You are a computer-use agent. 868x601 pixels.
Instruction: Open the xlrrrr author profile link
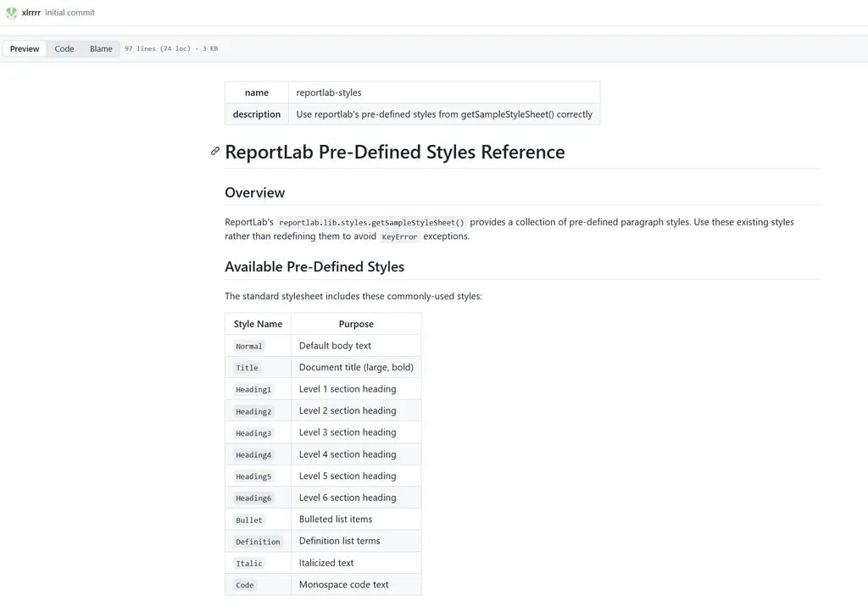31,12
